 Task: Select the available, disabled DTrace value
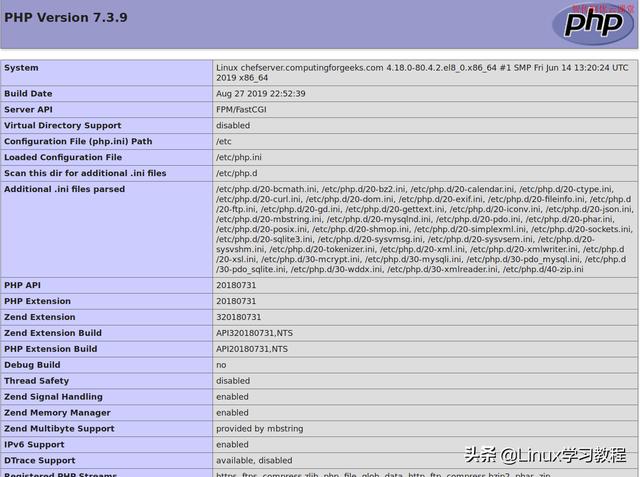tap(254, 460)
